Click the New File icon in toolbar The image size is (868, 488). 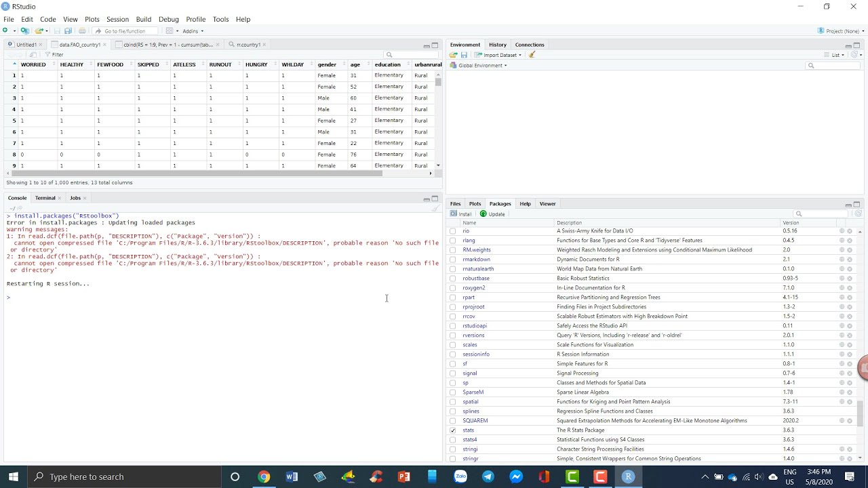[5, 31]
